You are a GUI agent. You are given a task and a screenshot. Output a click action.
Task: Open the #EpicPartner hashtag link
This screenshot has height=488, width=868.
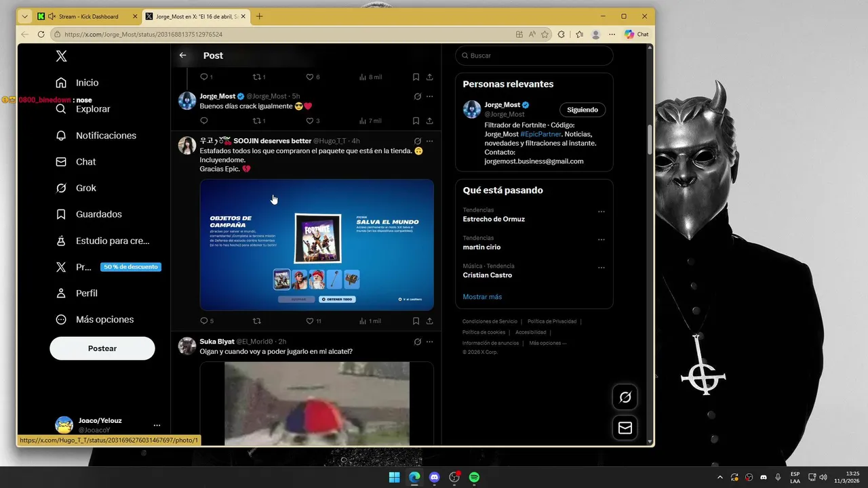coord(540,134)
